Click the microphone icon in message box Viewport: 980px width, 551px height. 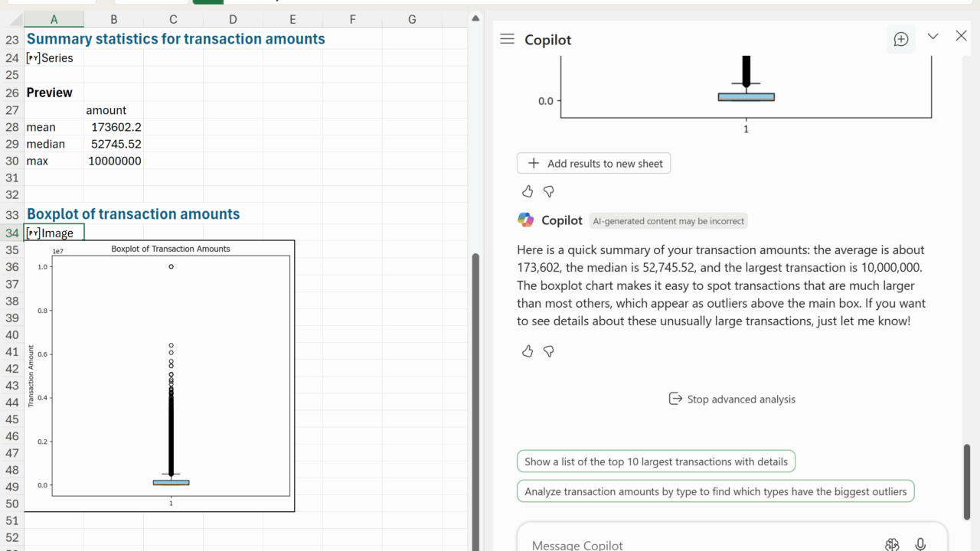pos(920,544)
